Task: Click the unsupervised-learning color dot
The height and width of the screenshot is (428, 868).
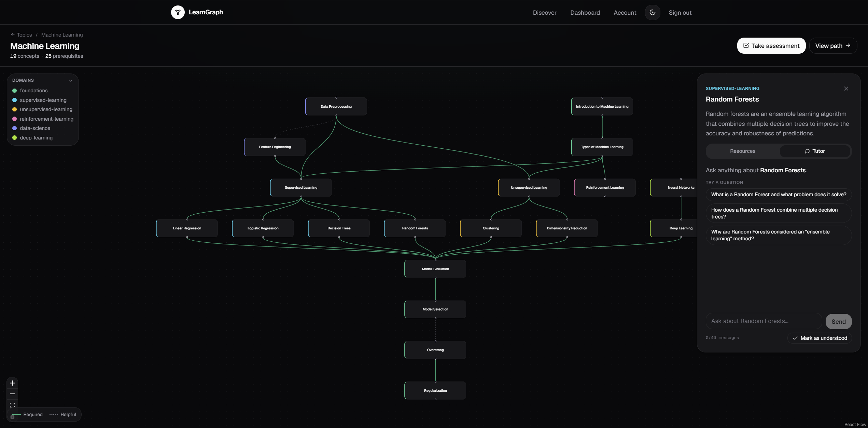Action: (15, 109)
